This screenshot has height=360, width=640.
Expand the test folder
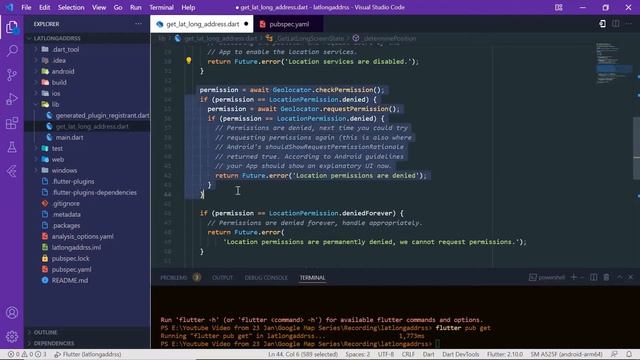coord(36,149)
